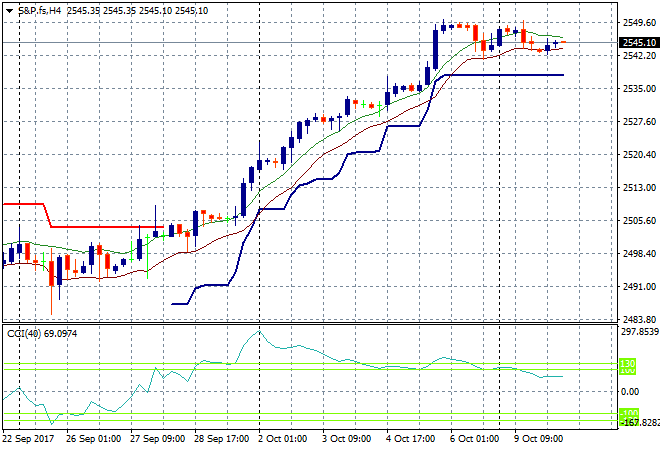Click the 2549.60 price axis label
Screen dimensions: 660x450
637,22
